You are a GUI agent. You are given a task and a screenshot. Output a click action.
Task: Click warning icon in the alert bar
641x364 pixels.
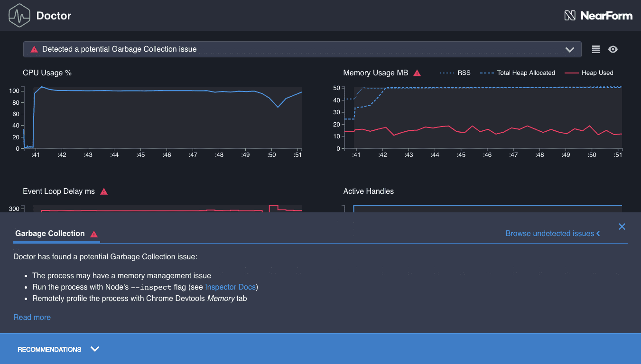34,49
